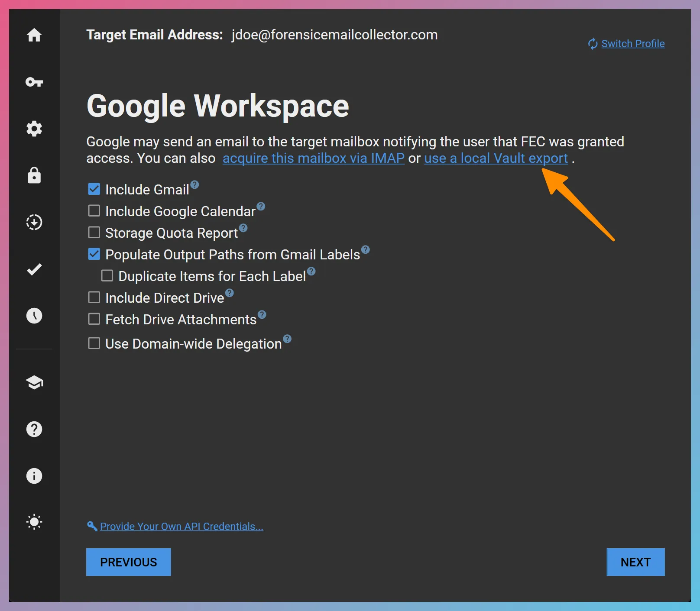The image size is (700, 611).
Task: Click the circular download icon in sidebar
Action: [x=34, y=222]
